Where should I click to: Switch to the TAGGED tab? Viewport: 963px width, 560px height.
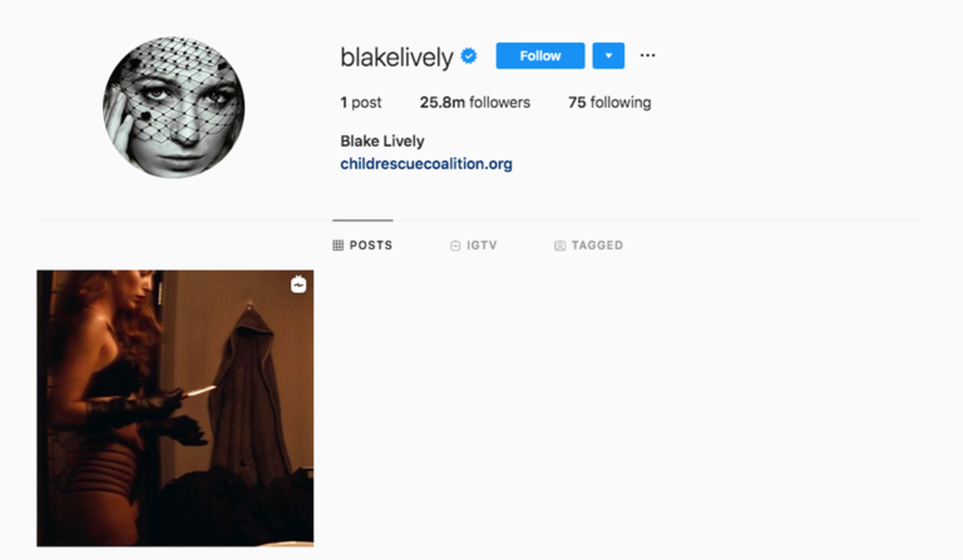(x=588, y=246)
